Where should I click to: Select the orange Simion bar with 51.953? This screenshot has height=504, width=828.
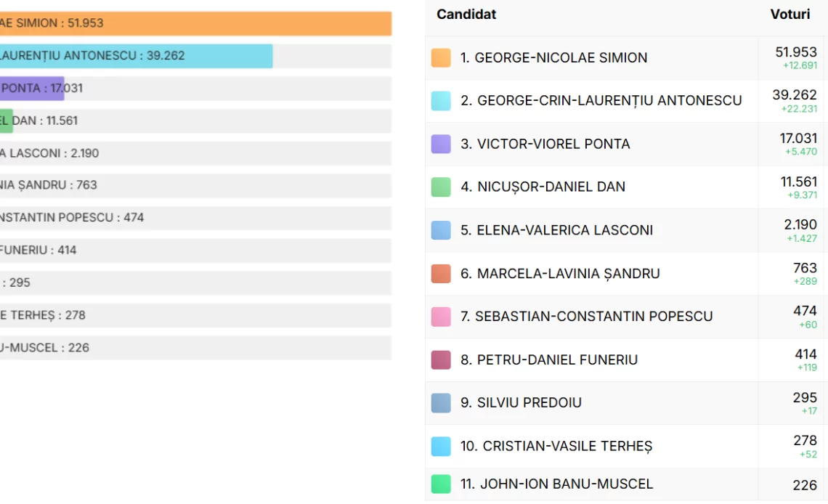pos(195,24)
